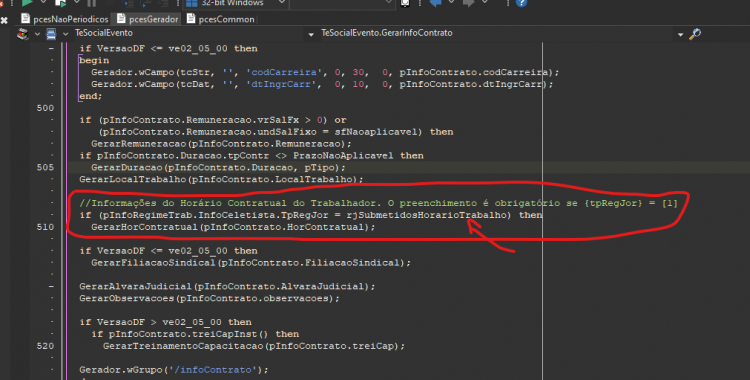Image resolution: width=750 pixels, height=380 pixels.
Task: Open Help with the question mark icon
Action: pyautogui.click(x=521, y=3)
